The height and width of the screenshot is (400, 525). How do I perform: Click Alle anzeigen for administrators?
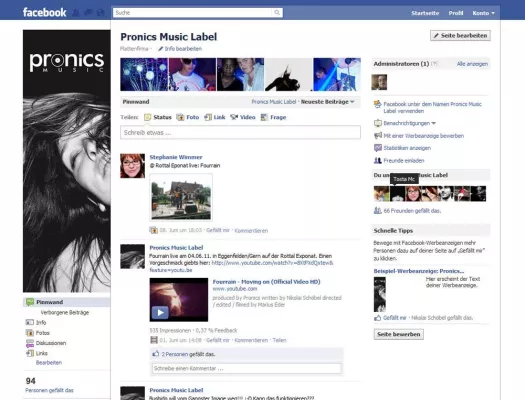tap(472, 64)
